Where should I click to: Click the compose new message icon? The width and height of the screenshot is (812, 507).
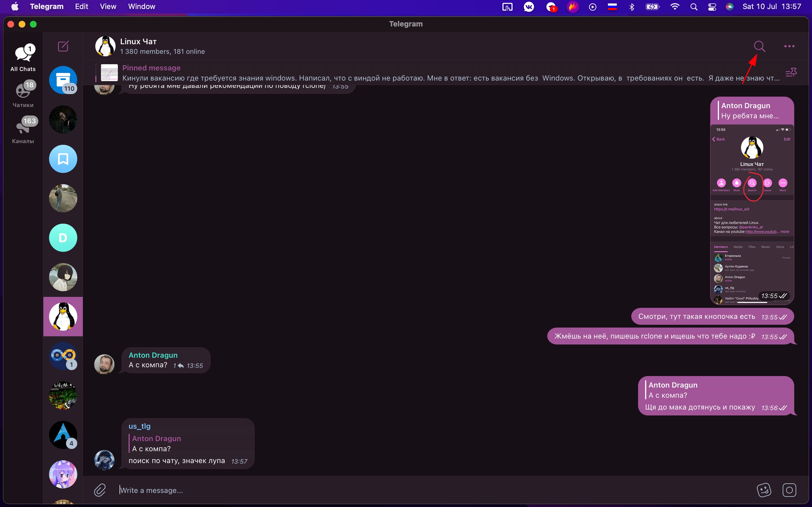(x=63, y=46)
